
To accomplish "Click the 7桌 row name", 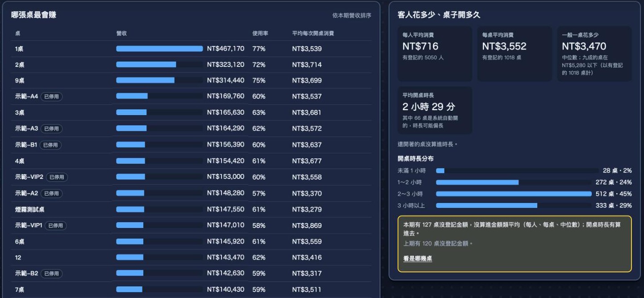I will (x=20, y=290).
